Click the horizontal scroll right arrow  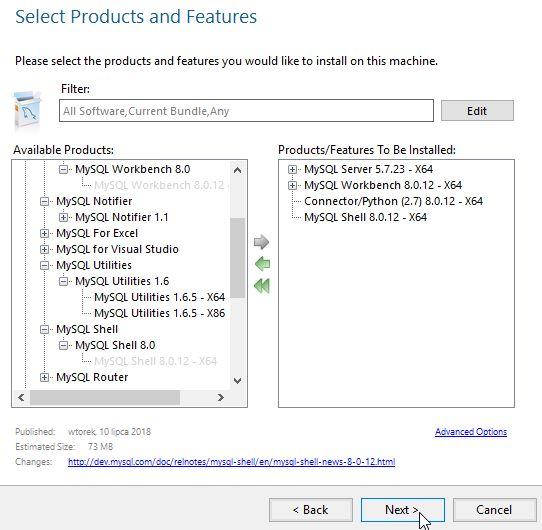point(221,397)
